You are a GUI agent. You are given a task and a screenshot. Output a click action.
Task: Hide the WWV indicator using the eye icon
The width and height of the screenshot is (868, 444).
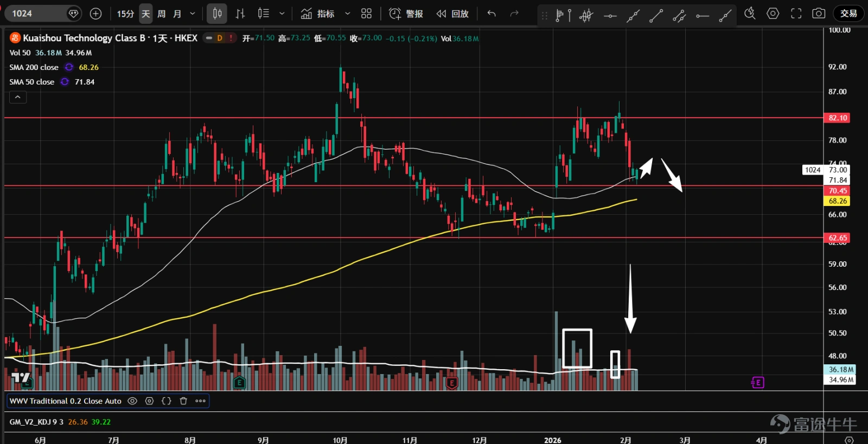pos(132,401)
